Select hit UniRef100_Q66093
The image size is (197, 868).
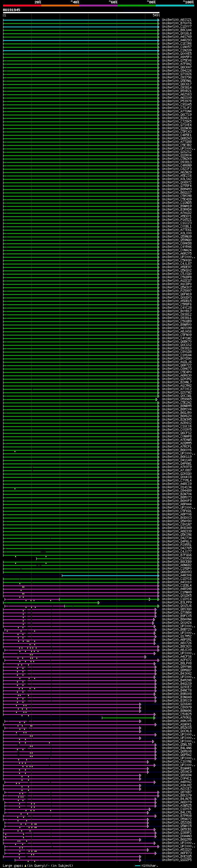point(176,572)
